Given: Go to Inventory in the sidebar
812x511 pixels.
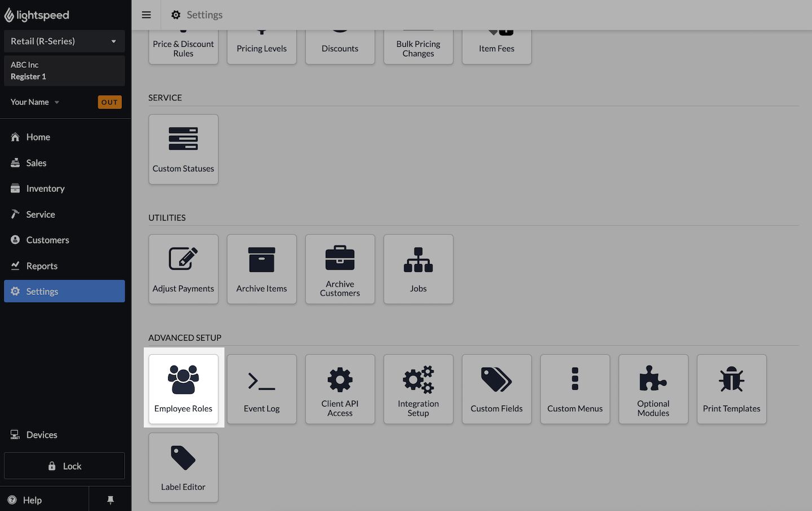Looking at the screenshot, I should (x=45, y=188).
